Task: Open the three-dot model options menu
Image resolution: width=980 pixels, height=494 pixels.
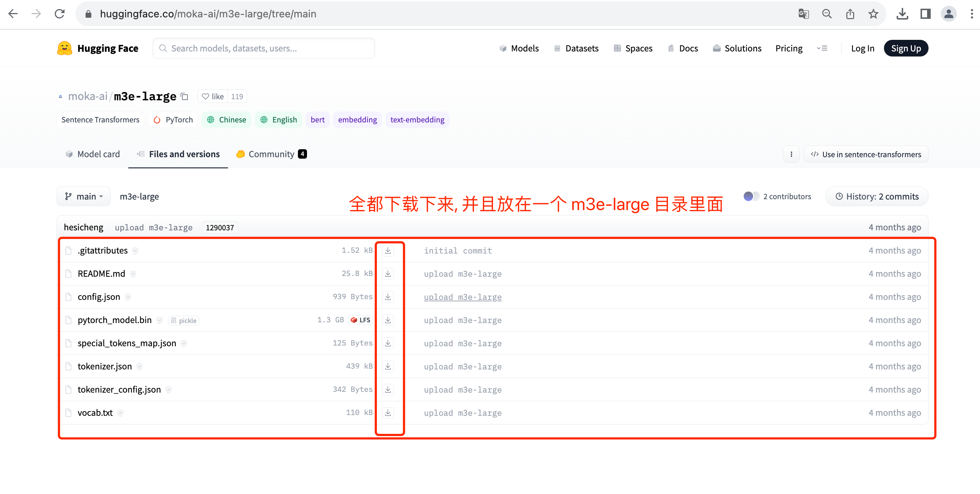Action: click(791, 154)
